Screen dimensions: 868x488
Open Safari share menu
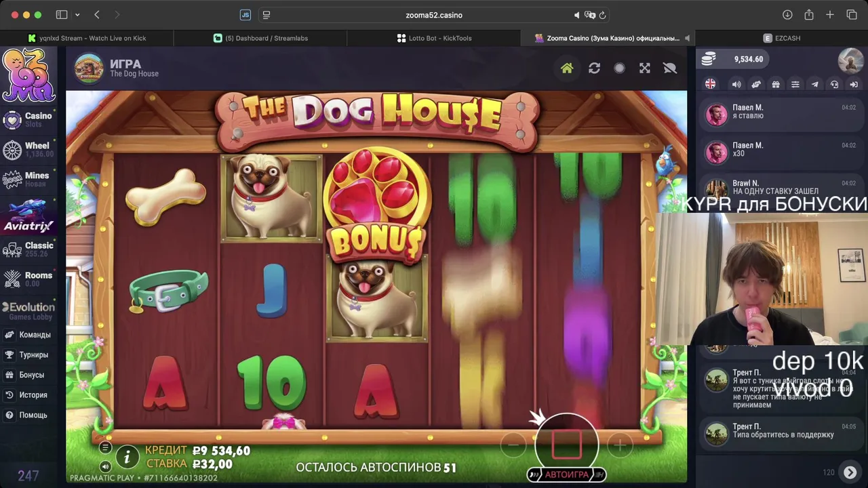(809, 15)
